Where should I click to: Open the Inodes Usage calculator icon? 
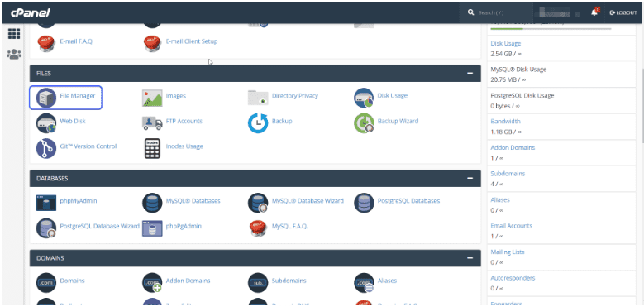pos(152,148)
